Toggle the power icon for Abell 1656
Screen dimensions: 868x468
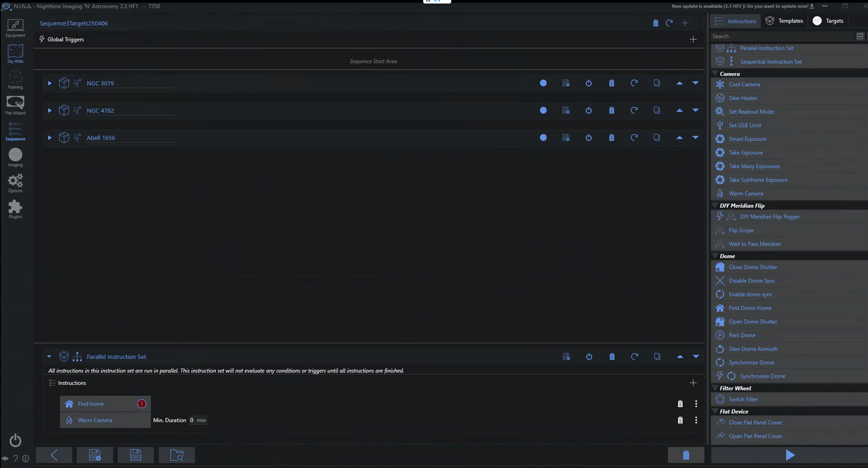589,137
